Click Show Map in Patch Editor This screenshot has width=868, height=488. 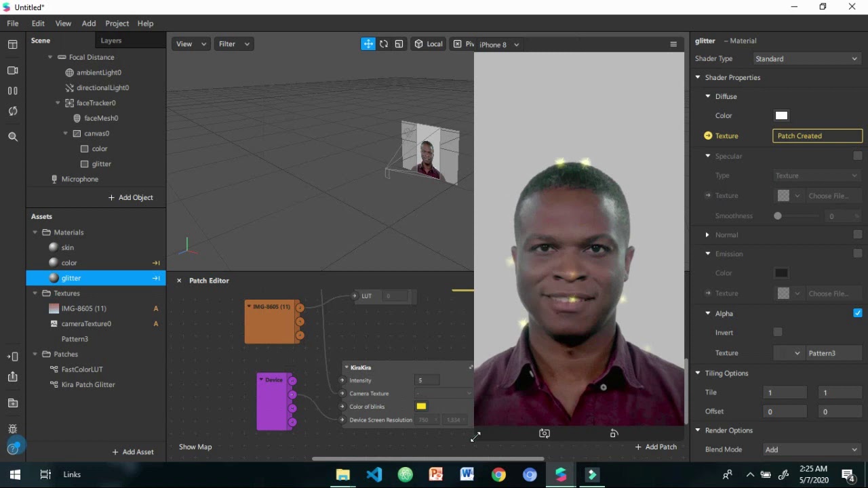[195, 447]
